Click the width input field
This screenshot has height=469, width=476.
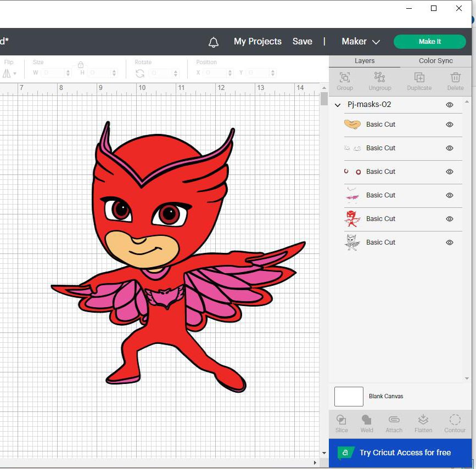pyautogui.click(x=54, y=73)
